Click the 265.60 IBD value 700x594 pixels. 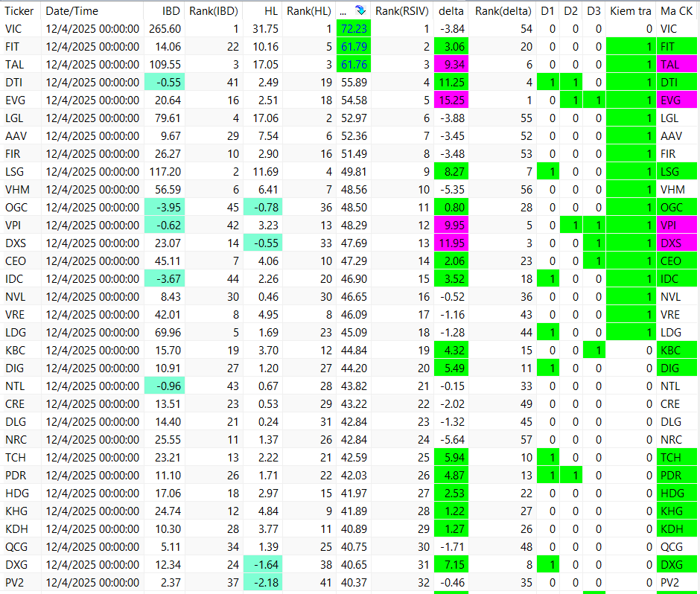[165, 29]
